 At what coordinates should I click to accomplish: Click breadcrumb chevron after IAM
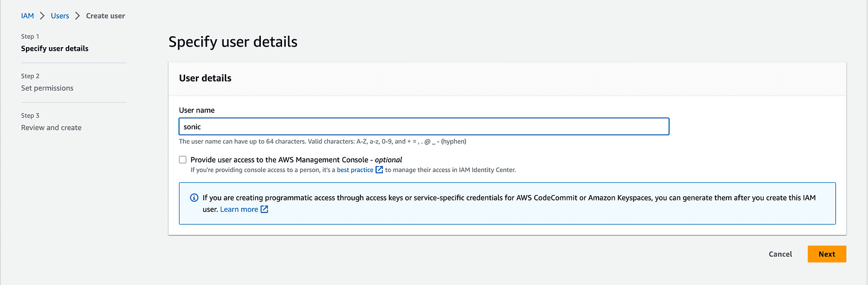click(x=42, y=16)
